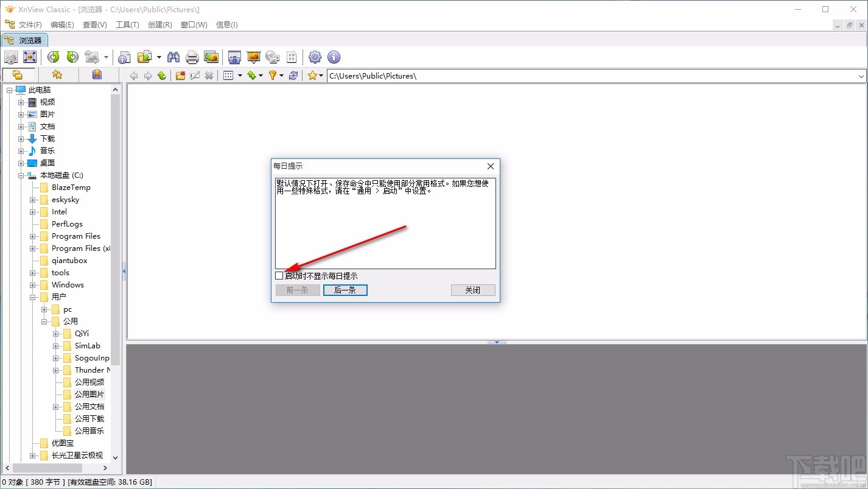Collapse the 本地磁盘 (C:) node
This screenshot has width=868, height=489.
click(x=21, y=175)
